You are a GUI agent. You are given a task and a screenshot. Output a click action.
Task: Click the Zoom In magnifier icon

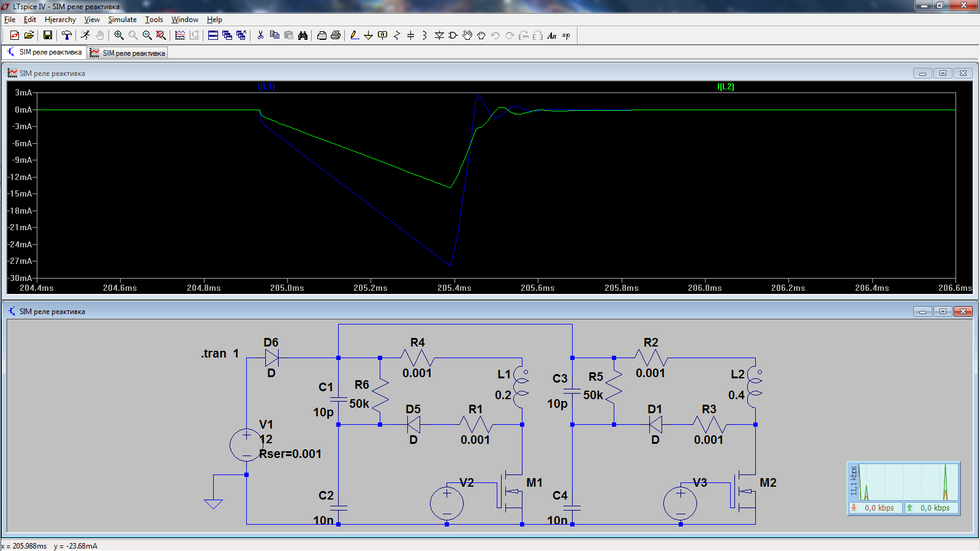(119, 36)
